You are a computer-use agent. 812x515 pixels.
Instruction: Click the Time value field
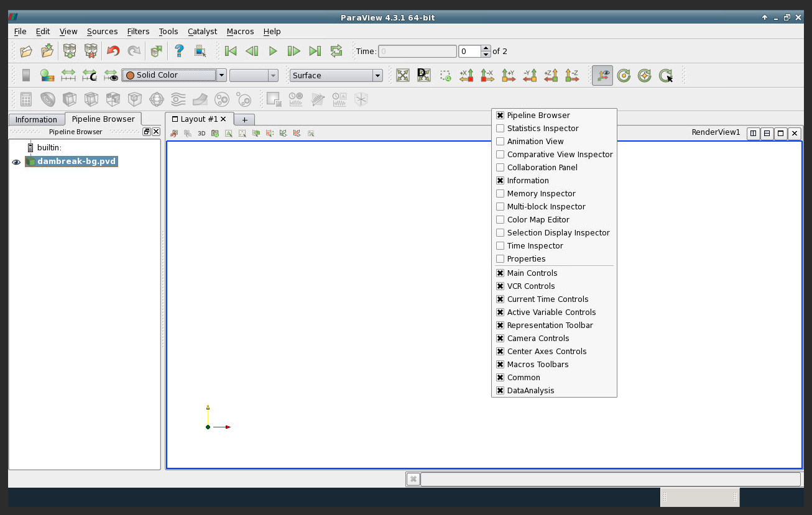(417, 51)
